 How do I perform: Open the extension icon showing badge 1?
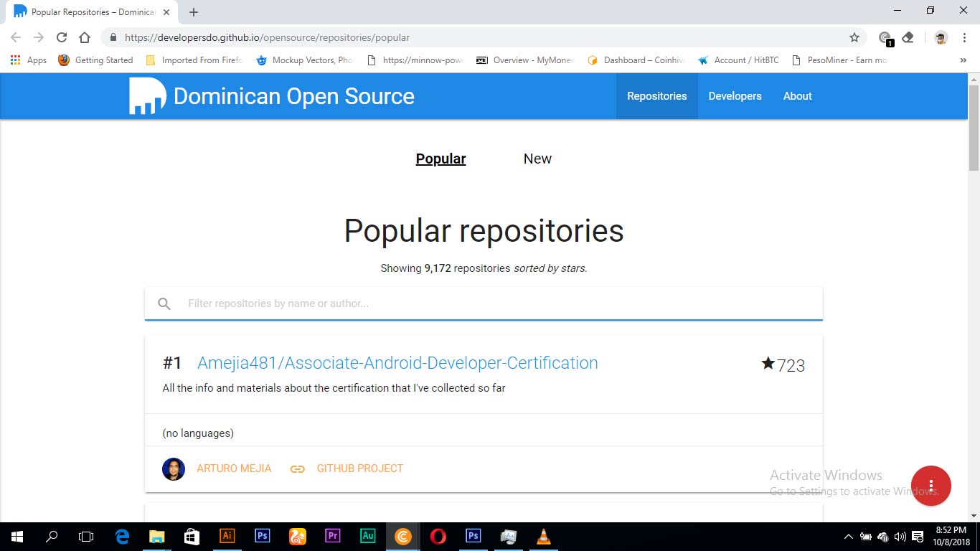click(x=885, y=38)
